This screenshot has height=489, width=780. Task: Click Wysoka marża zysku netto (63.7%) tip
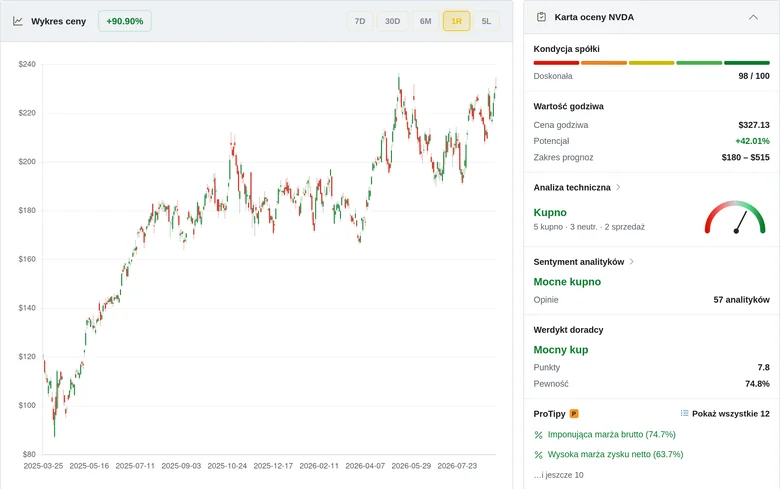point(615,454)
